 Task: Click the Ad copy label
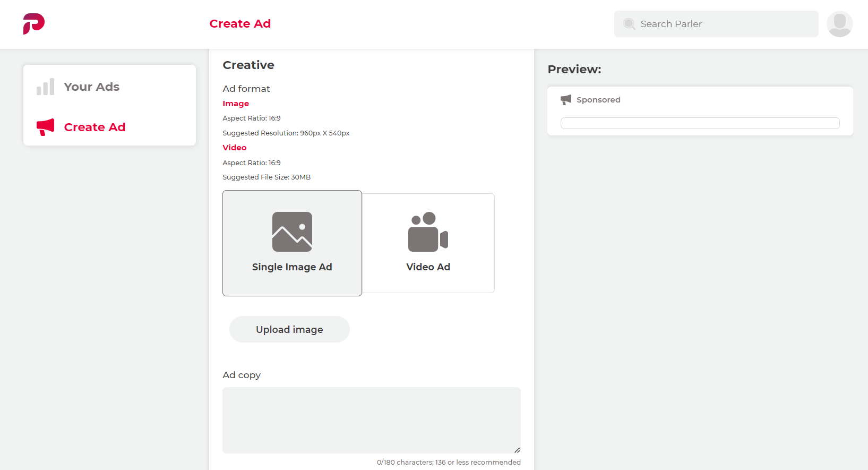click(x=242, y=375)
